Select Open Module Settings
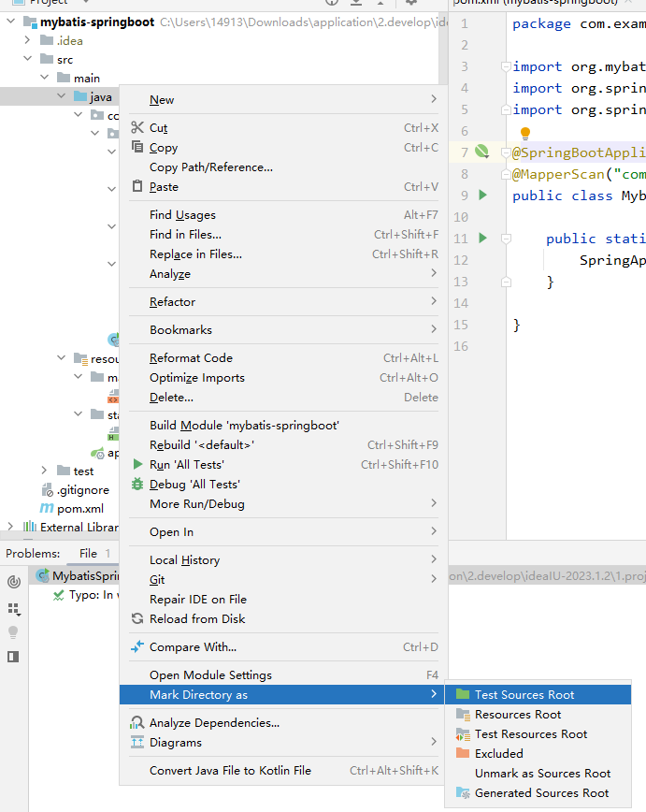 [283, 674]
